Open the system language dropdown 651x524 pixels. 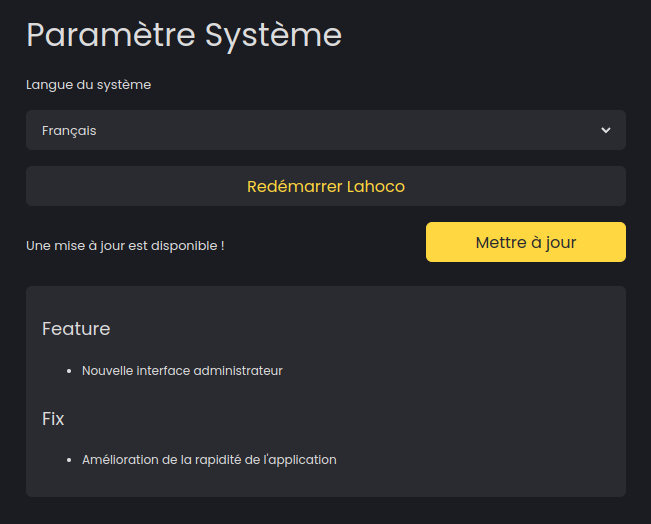click(x=325, y=130)
